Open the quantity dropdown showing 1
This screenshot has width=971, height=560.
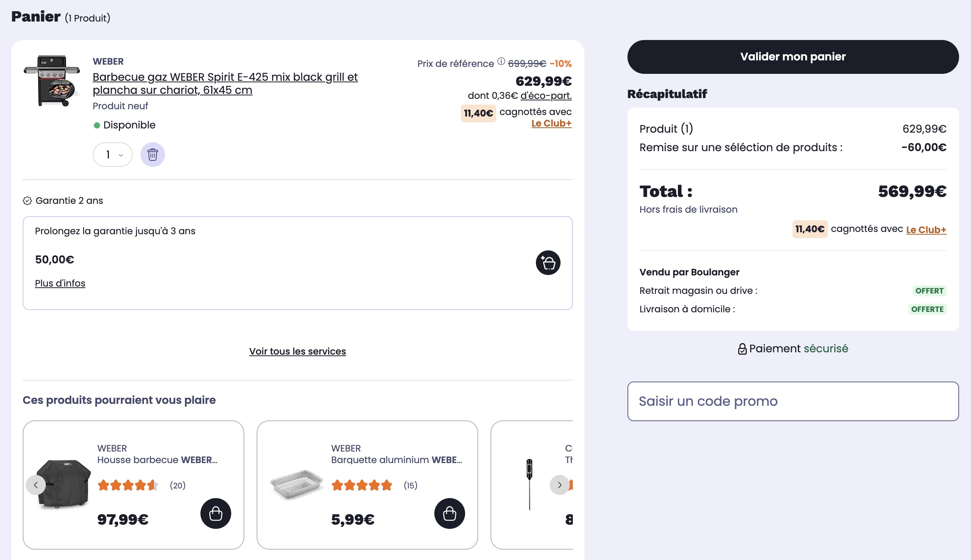(113, 155)
